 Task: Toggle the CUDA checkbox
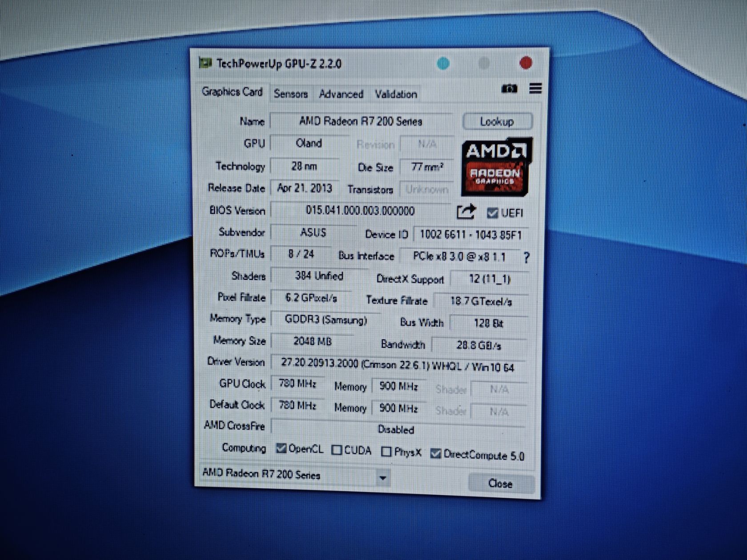[337, 450]
